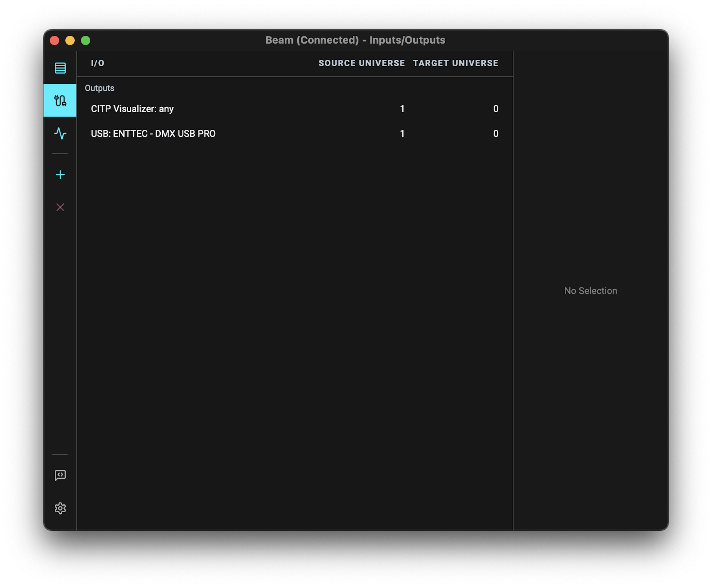This screenshot has width=712, height=588.
Task: Click the green zoom window button
Action: pyautogui.click(x=86, y=40)
